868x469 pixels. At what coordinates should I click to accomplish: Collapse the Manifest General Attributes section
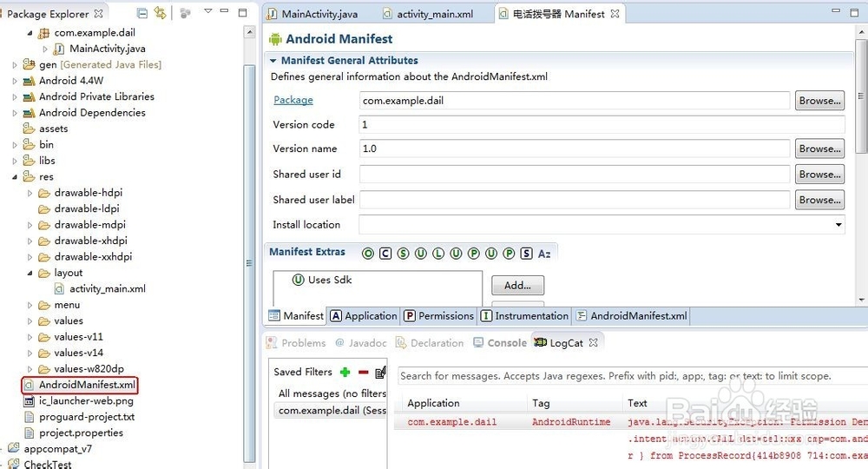(273, 60)
